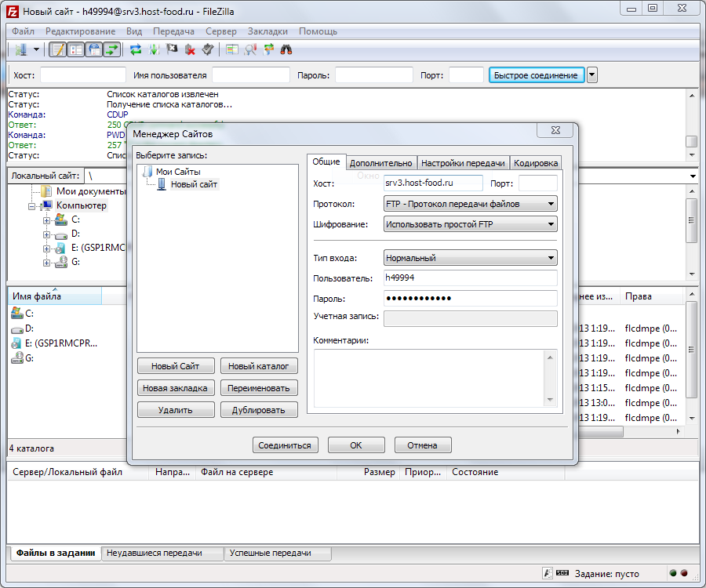Open the Тип входа dropdown
Viewport: 706px width, 588px height.
(x=470, y=258)
